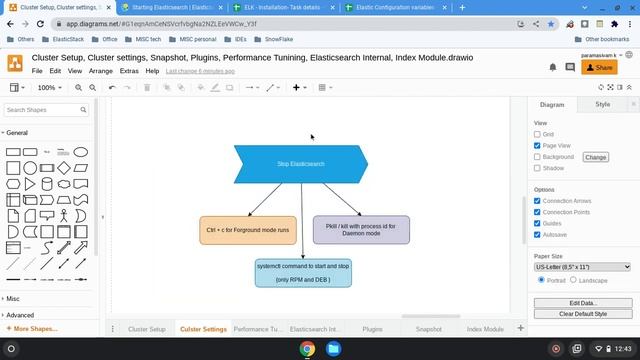Open the notifications bell
The height and width of the screenshot is (360, 640).
(553, 67)
